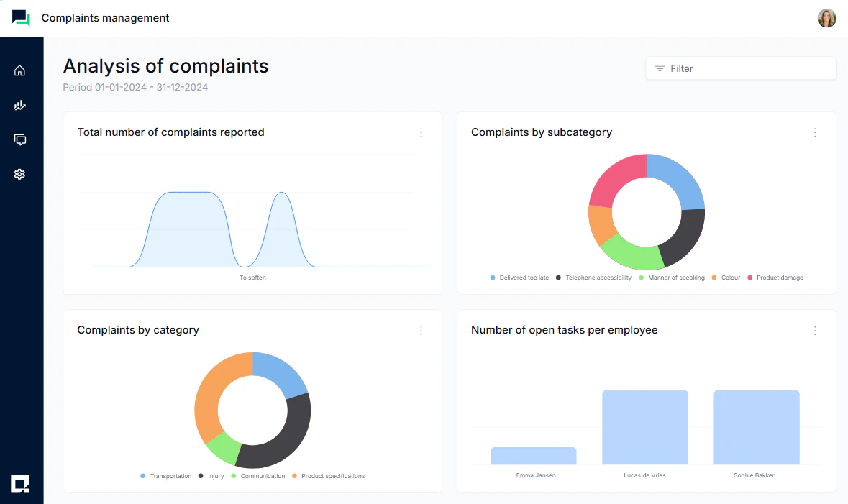The height and width of the screenshot is (504, 848).
Task: Toggle "Delivered too late" in the subcategory legend
Action: (x=519, y=278)
